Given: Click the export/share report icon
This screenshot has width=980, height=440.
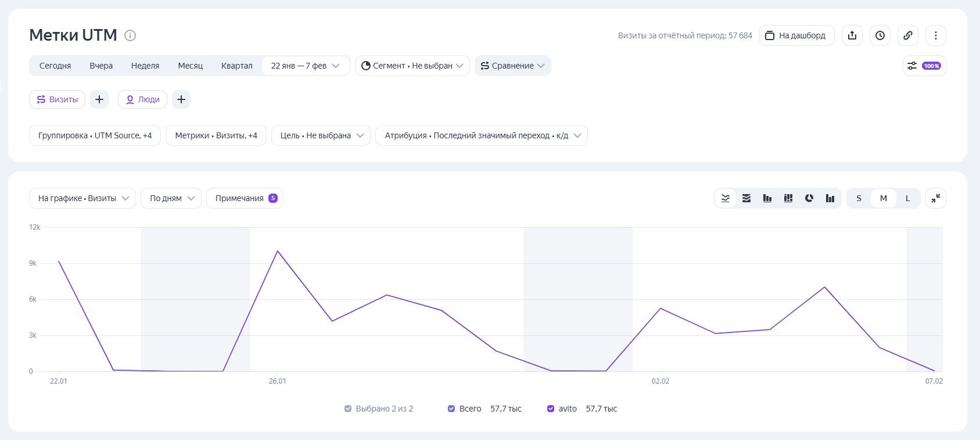Looking at the screenshot, I should [852, 35].
